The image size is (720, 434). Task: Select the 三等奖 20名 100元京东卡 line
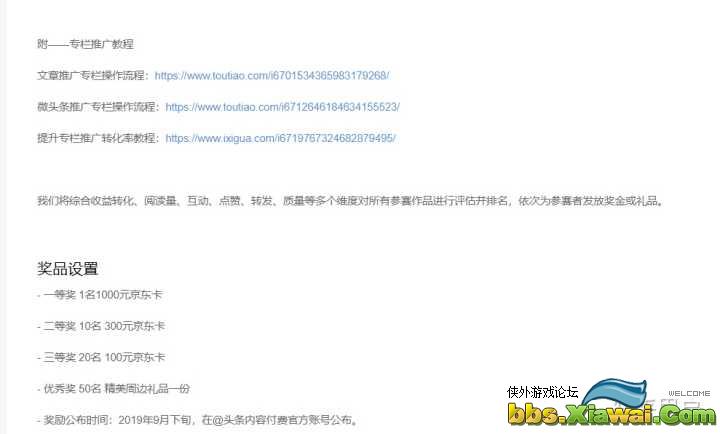point(101,357)
